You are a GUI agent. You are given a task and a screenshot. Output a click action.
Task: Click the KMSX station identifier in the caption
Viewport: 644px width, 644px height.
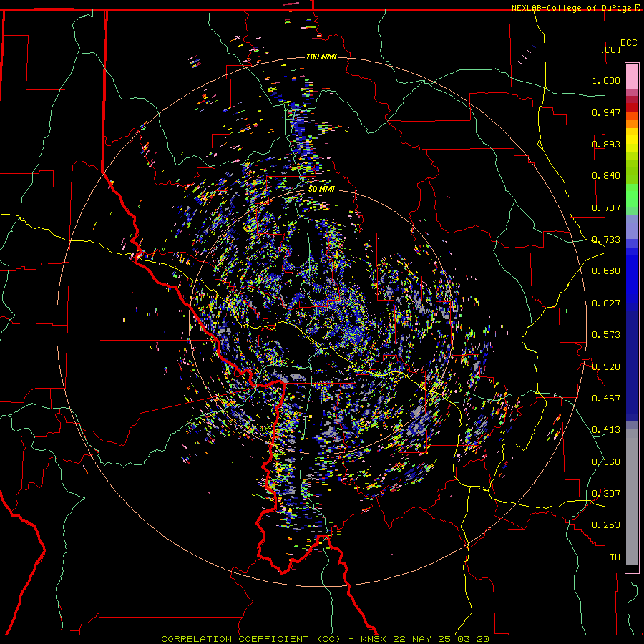pyautogui.click(x=374, y=639)
